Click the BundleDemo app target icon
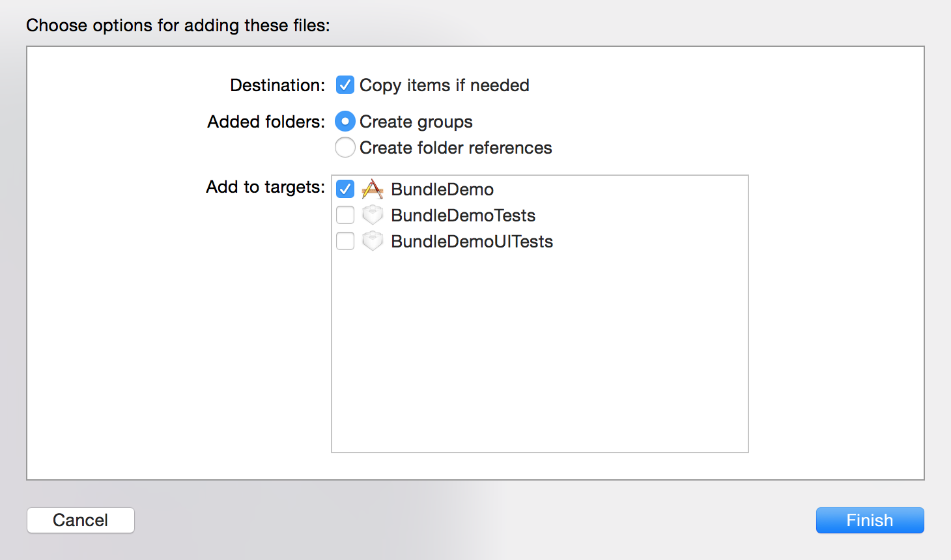 (x=373, y=189)
